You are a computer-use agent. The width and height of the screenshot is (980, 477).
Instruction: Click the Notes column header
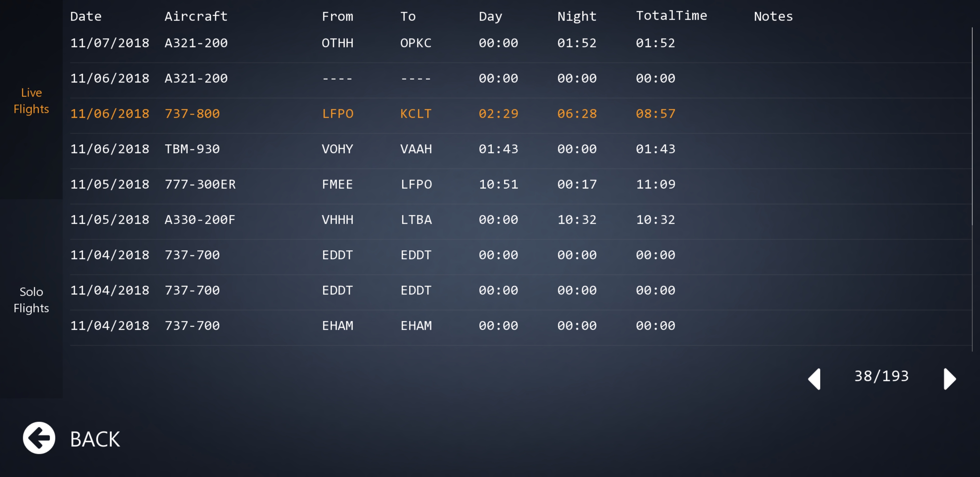pyautogui.click(x=773, y=16)
